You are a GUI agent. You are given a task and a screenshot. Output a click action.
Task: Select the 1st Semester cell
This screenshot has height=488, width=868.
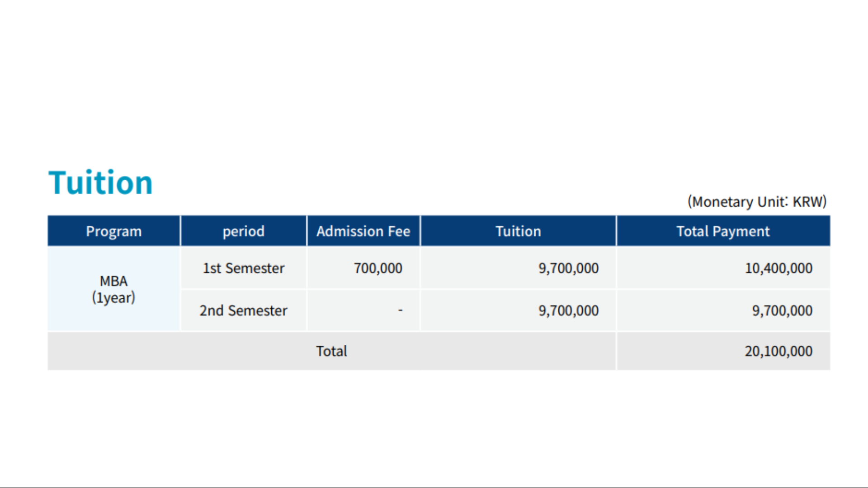244,268
